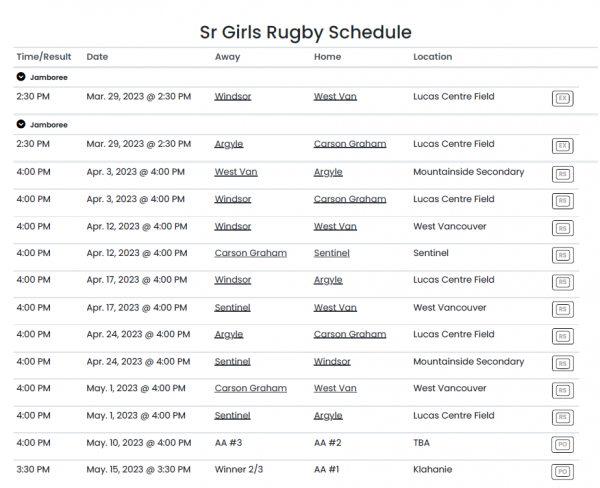Viewport: 600px width, 488px height.
Task: Open the Windsor home link on Apr. 24
Action: pyautogui.click(x=332, y=361)
